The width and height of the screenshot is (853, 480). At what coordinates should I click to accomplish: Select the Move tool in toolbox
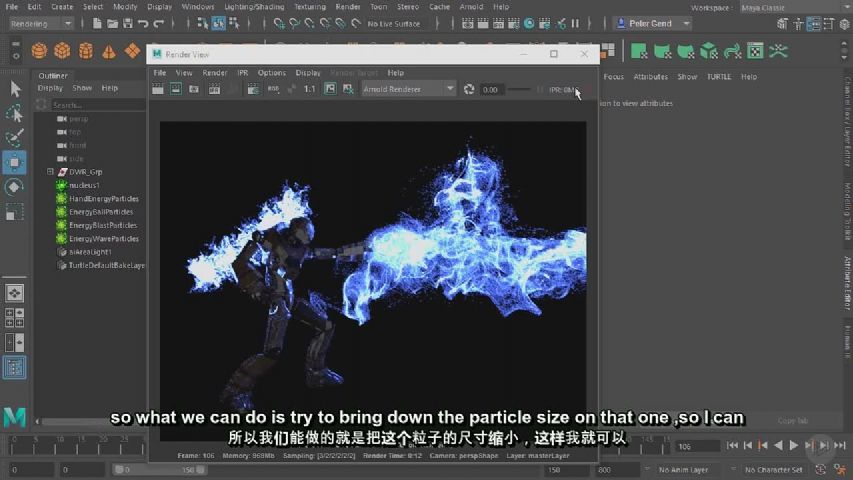[x=15, y=162]
